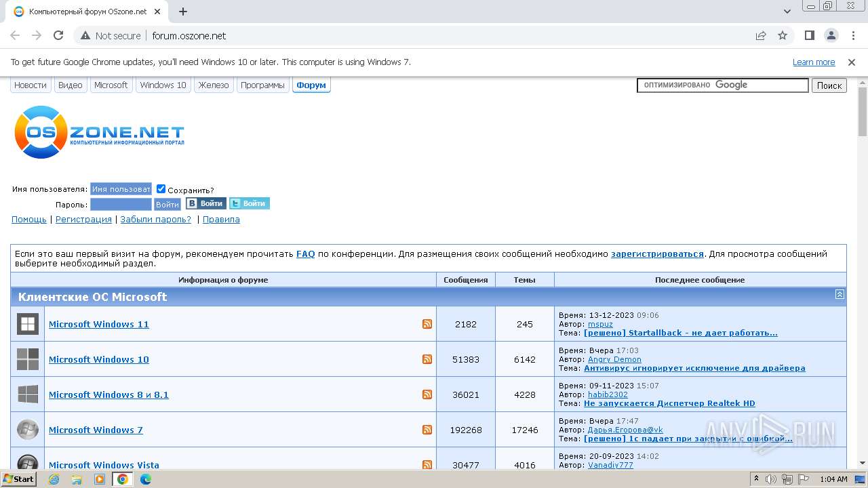Click Learn more about Chrome updates
This screenshot has height=488, width=868.
point(814,62)
